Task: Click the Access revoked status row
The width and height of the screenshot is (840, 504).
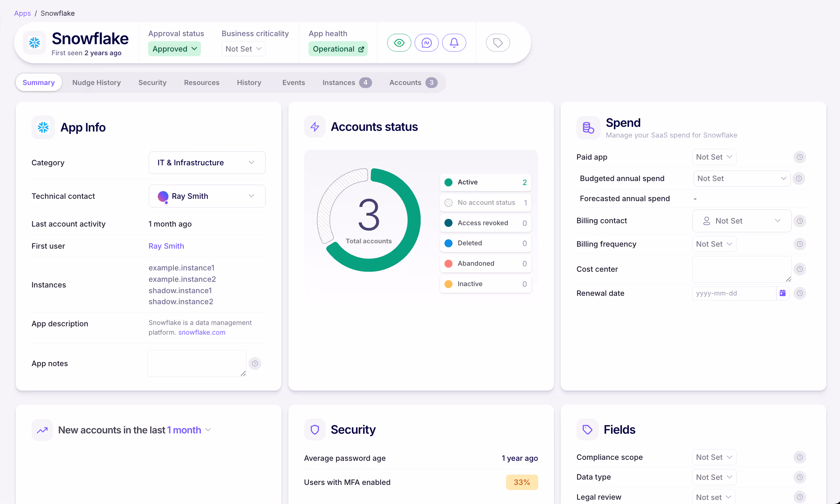Action: pyautogui.click(x=486, y=223)
